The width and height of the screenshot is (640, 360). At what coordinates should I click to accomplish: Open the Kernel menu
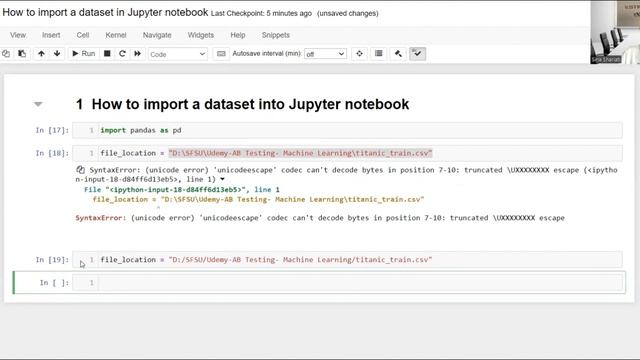116,35
